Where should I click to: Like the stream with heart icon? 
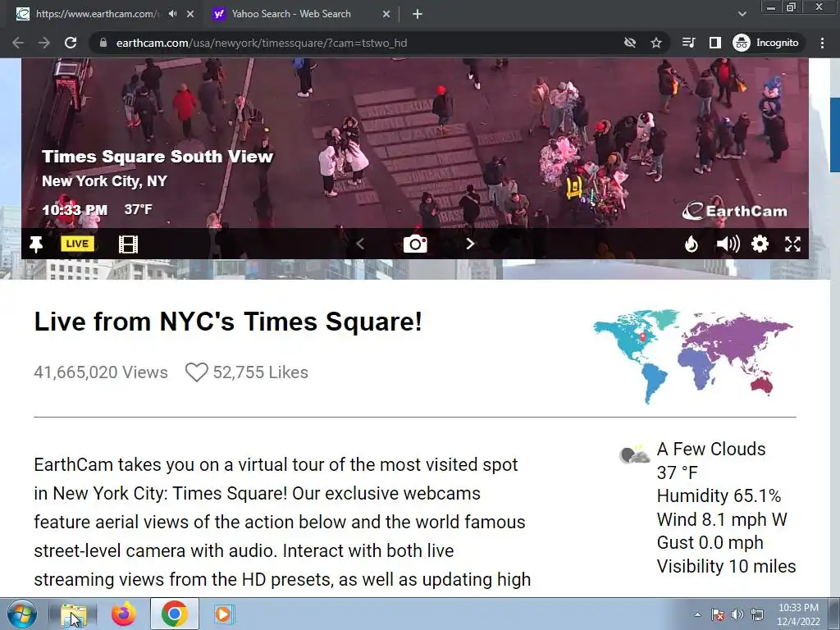pyautogui.click(x=196, y=372)
